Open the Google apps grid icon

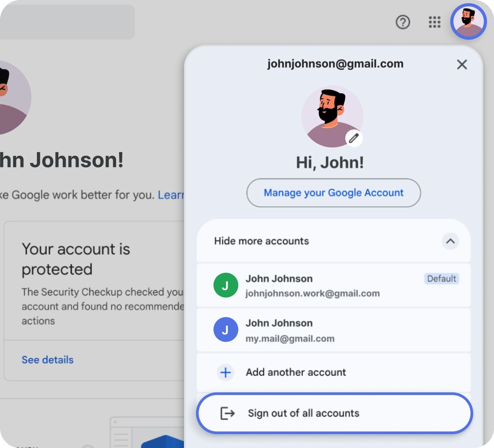click(435, 22)
